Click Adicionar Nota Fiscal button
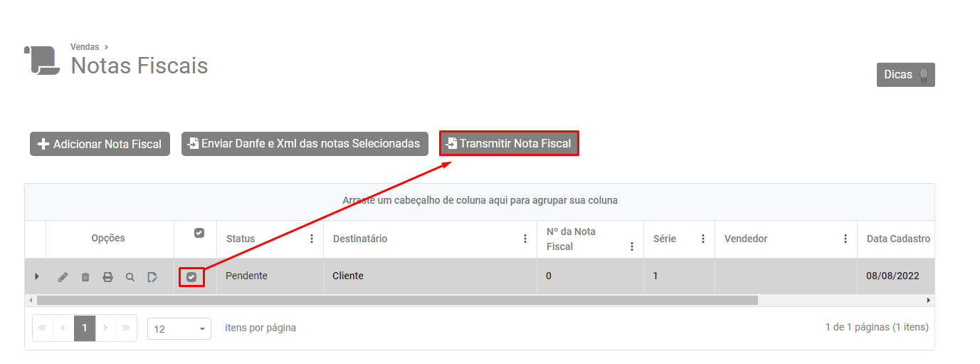980x364 pixels. coord(100,144)
